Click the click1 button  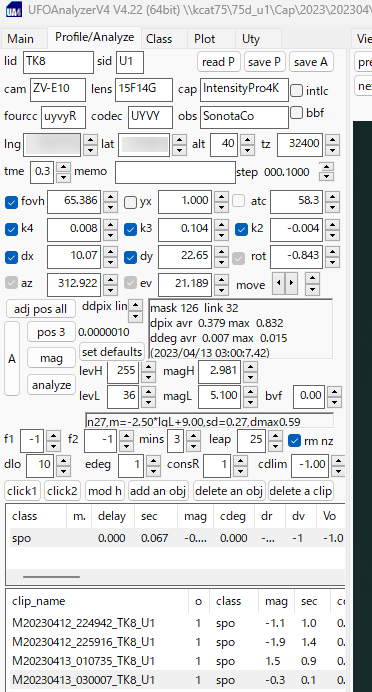(23, 491)
